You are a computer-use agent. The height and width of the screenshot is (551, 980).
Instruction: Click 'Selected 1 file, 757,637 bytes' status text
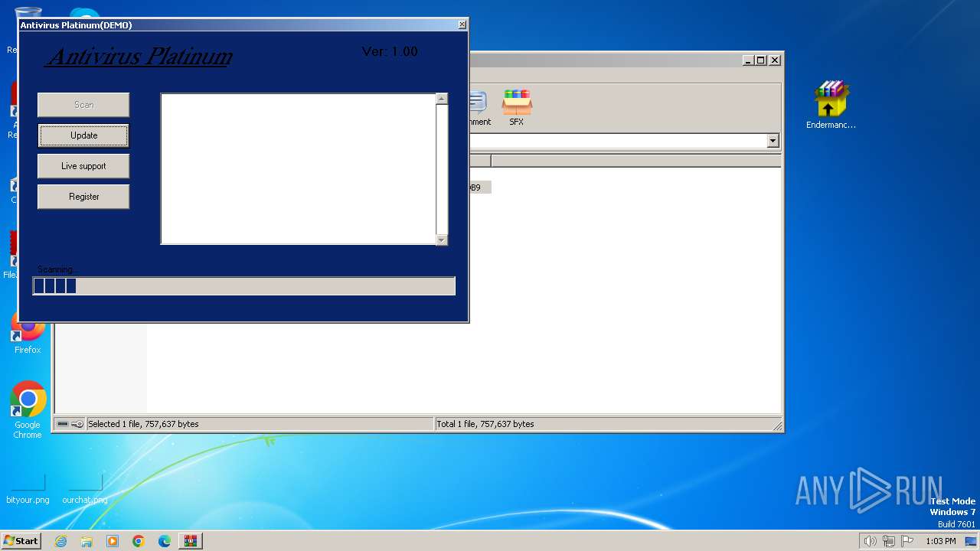coord(143,424)
